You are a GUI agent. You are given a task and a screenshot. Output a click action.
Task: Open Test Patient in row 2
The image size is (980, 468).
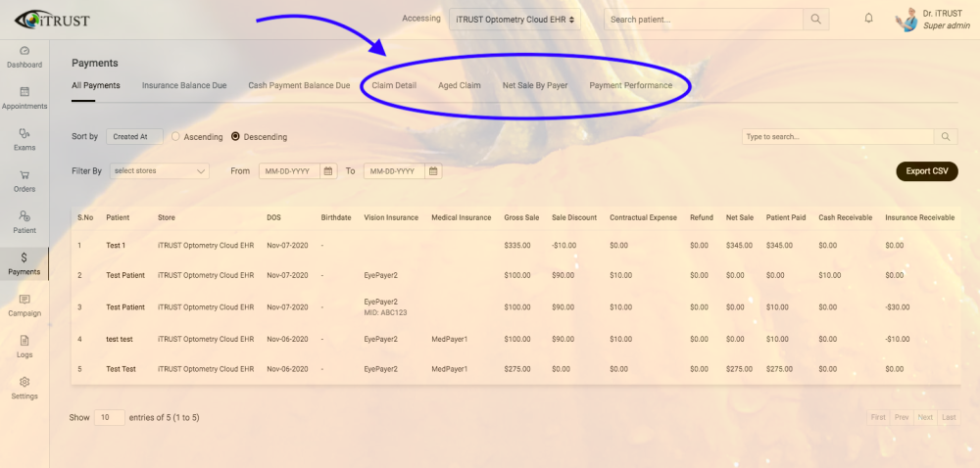[x=125, y=275]
